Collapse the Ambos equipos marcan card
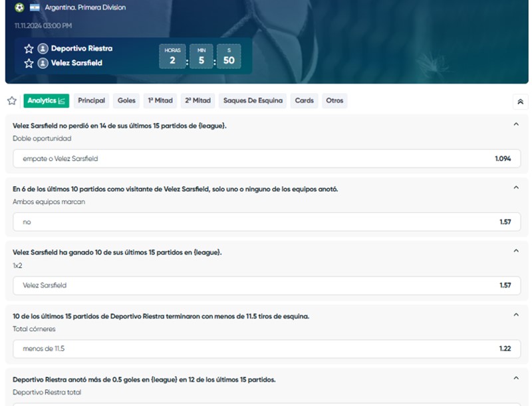The height and width of the screenshot is (406, 532). click(x=516, y=187)
